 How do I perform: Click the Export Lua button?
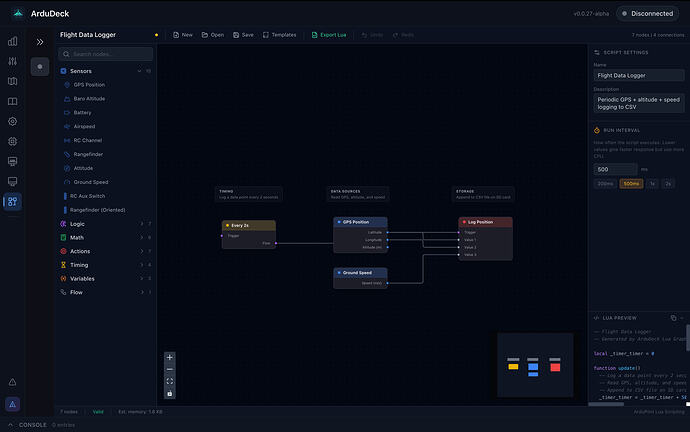[326, 35]
